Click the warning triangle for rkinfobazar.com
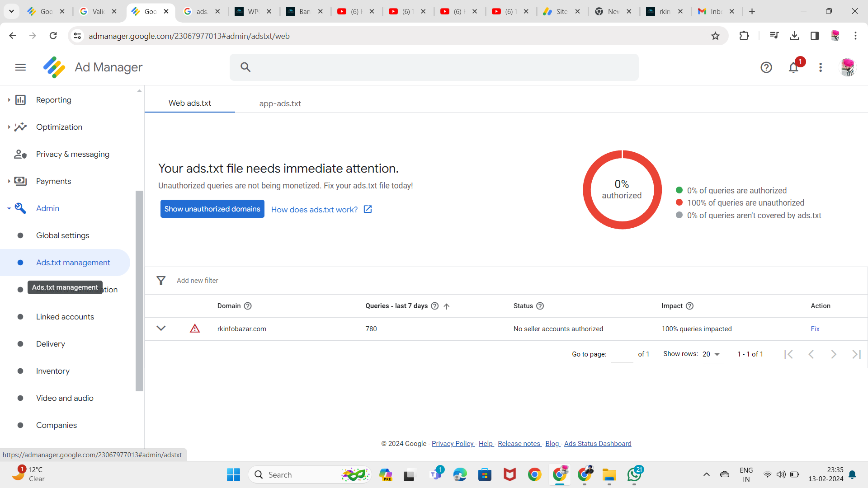Viewport: 868px width, 488px height. click(195, 328)
